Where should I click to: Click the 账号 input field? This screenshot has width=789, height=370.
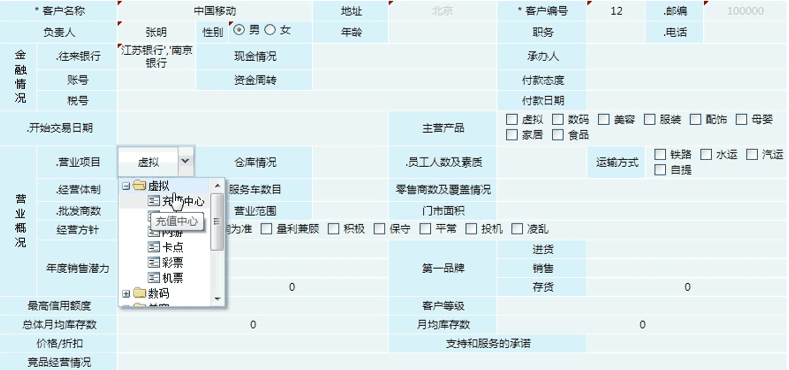click(x=156, y=80)
